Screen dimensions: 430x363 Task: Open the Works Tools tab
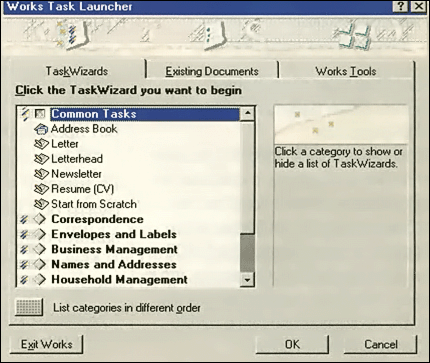(346, 71)
